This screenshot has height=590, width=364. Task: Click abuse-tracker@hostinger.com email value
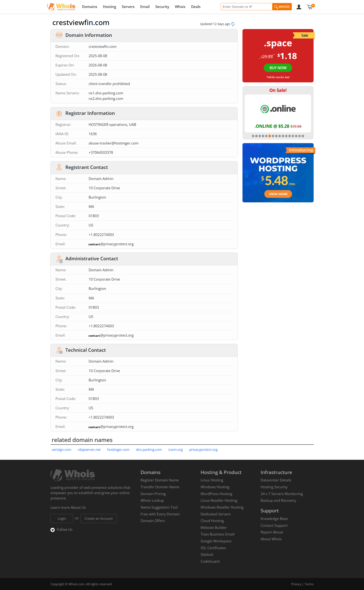point(113,143)
